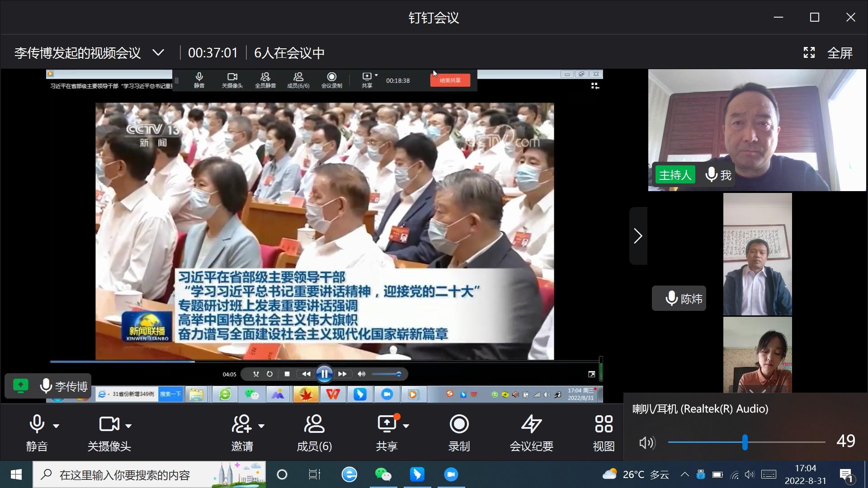Click the 主持人 host label
The image size is (868, 488).
(x=675, y=175)
